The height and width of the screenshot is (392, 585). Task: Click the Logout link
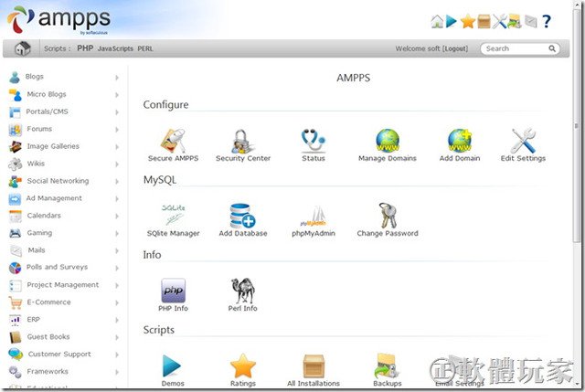[455, 48]
